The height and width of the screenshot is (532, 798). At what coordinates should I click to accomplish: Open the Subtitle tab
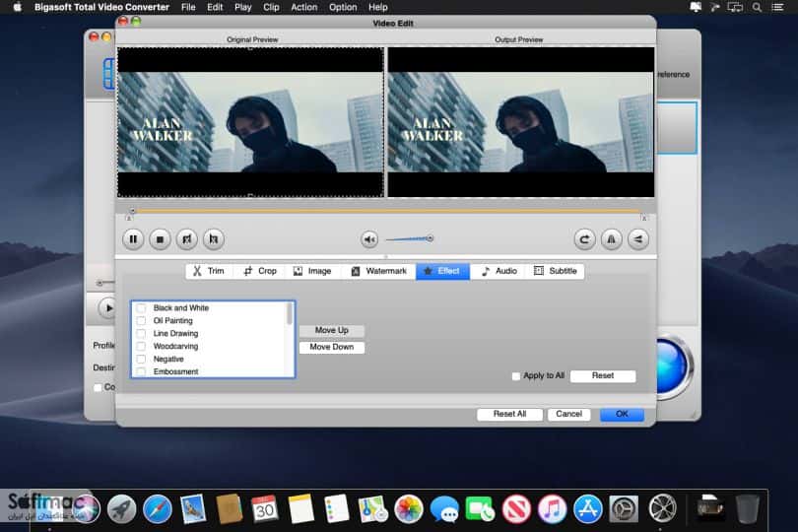(556, 271)
